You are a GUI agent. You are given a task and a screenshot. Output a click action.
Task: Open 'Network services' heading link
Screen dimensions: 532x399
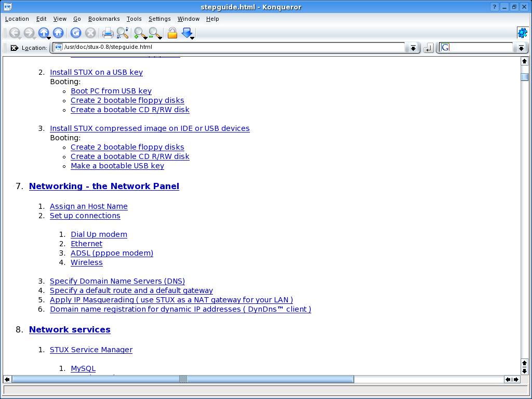pos(70,329)
